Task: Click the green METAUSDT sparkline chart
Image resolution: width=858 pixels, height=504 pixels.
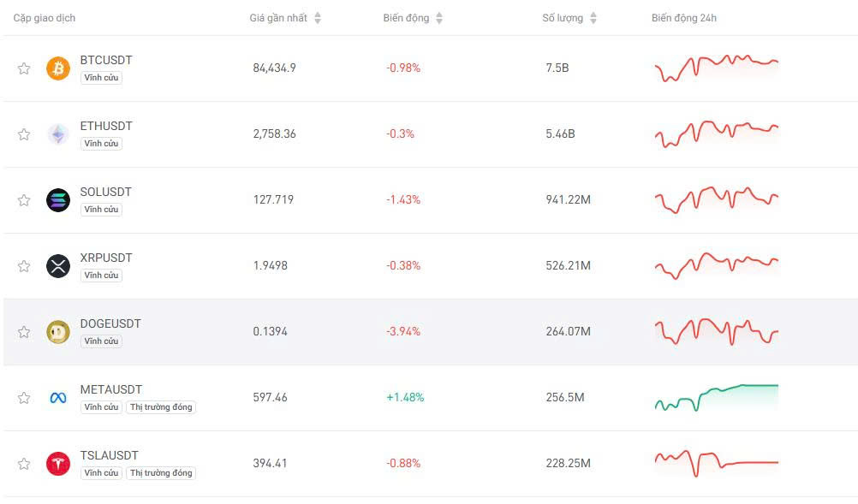Action: [716, 397]
